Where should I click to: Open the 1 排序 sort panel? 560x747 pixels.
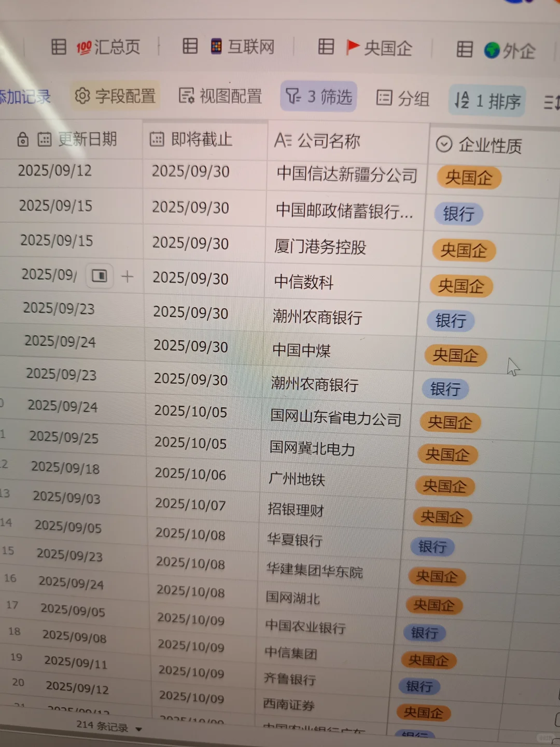(x=487, y=101)
